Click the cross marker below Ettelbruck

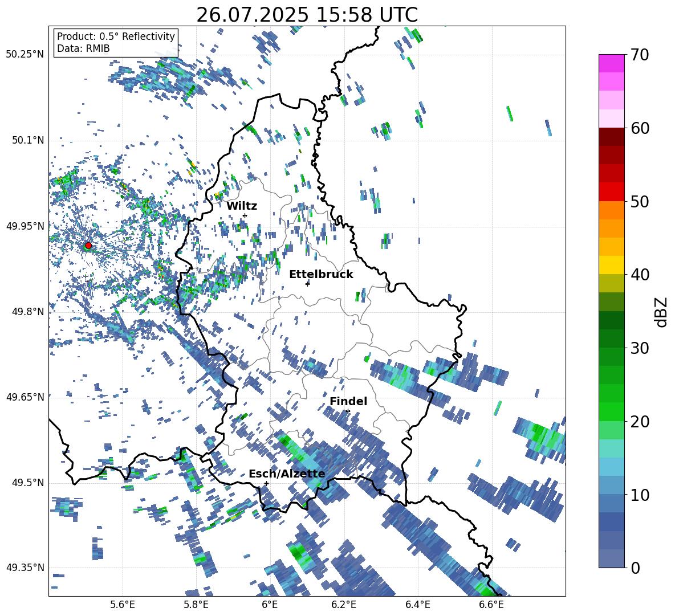tap(307, 284)
